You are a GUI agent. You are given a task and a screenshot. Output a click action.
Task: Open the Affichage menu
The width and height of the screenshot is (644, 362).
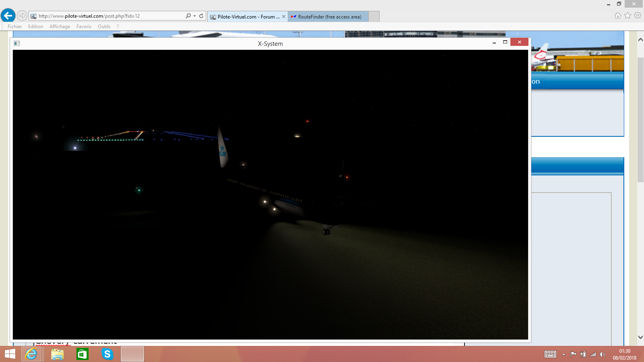[60, 27]
